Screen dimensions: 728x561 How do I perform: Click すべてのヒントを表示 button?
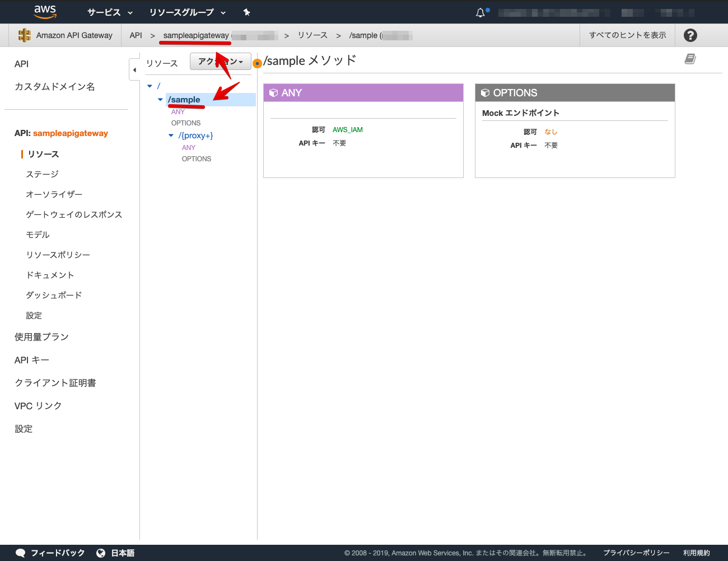(x=627, y=35)
